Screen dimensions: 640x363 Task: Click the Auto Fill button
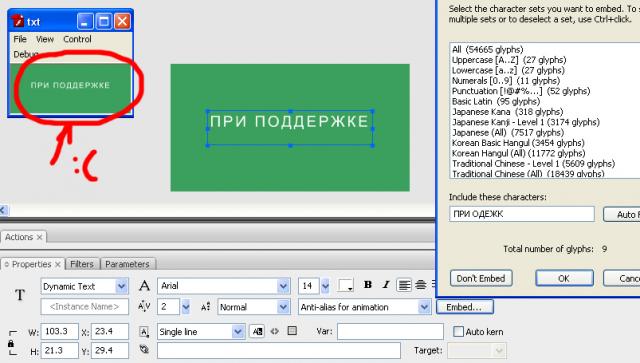pyautogui.click(x=622, y=214)
